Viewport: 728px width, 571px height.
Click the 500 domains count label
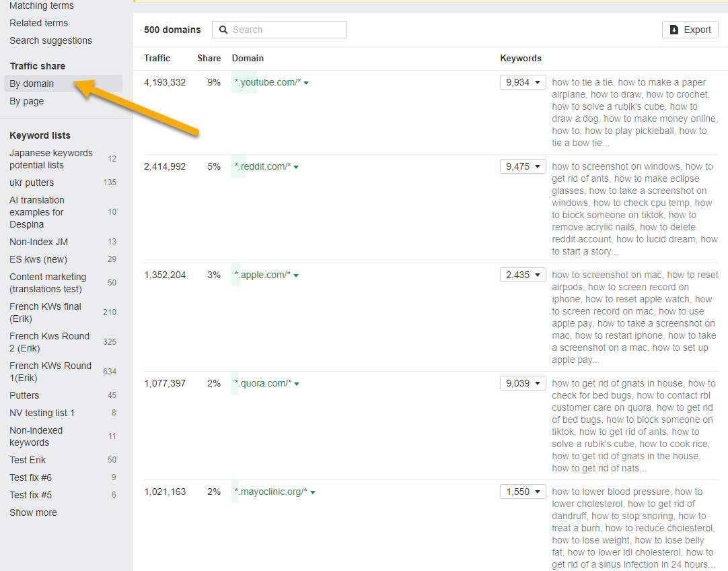pyautogui.click(x=172, y=30)
